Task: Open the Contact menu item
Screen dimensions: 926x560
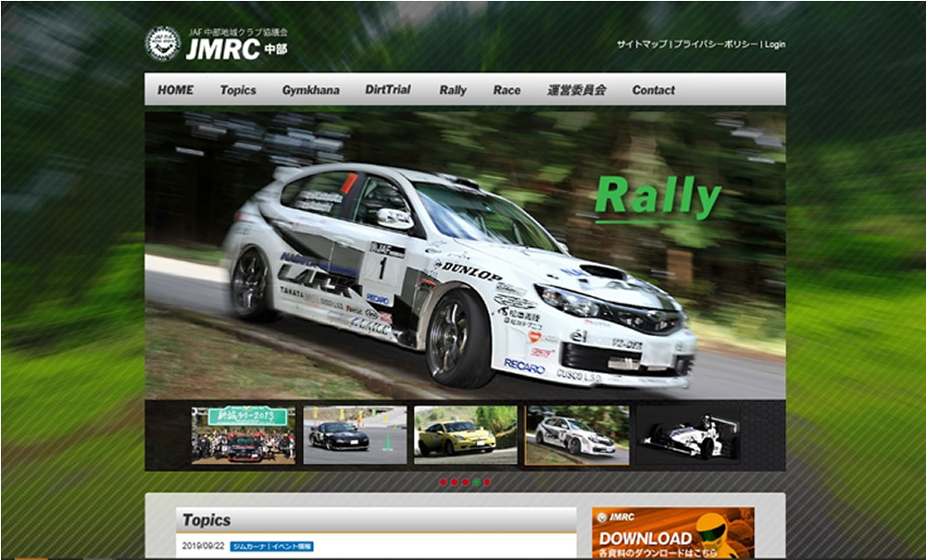Action: coord(653,90)
